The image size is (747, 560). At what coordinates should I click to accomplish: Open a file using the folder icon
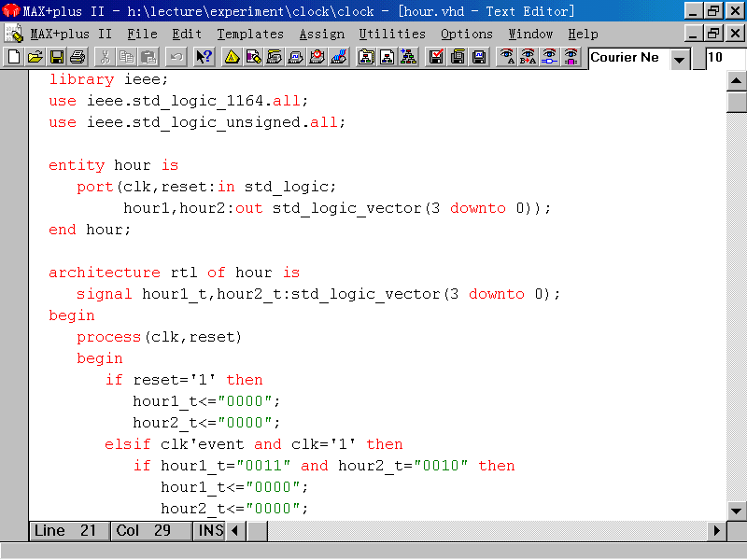(35, 57)
